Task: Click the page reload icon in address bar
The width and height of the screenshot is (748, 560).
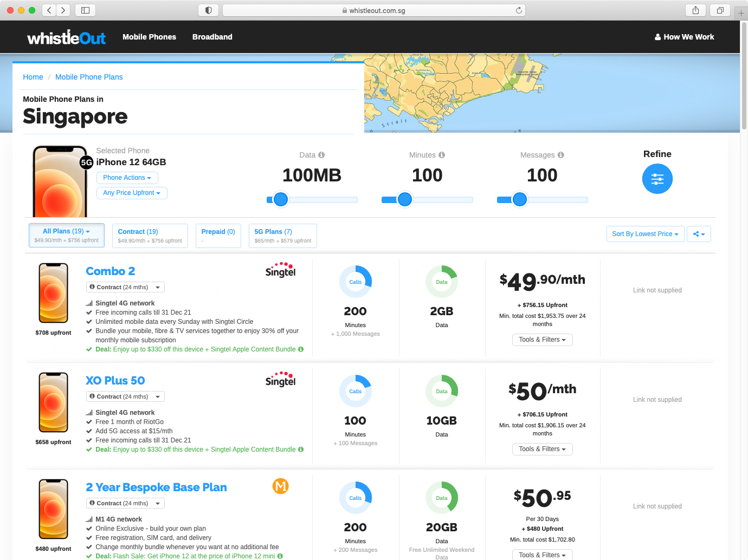Action: [x=519, y=10]
